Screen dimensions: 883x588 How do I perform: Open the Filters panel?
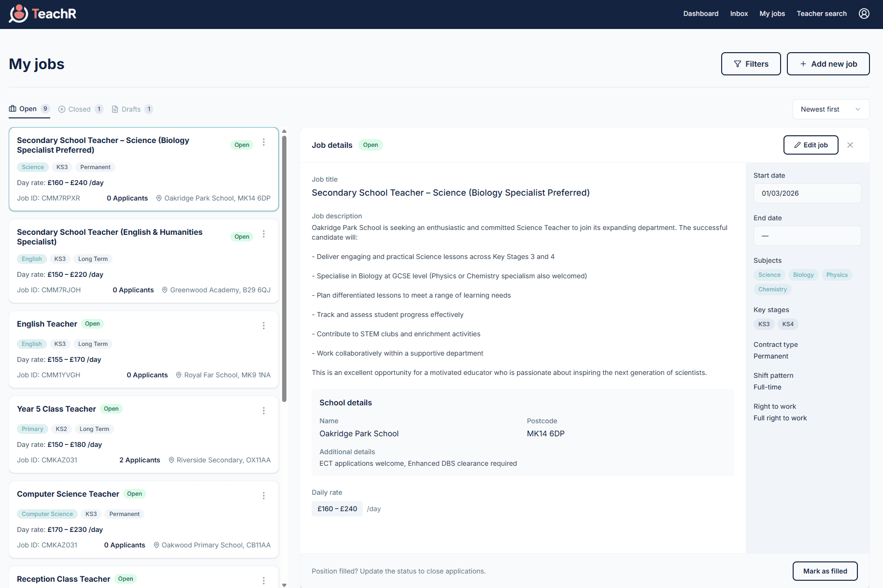[751, 64]
